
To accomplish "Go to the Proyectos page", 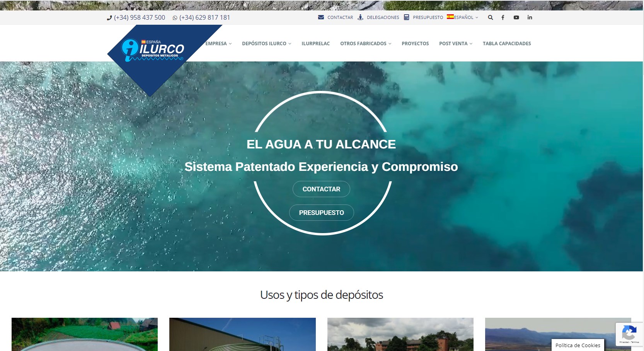I will click(x=415, y=44).
